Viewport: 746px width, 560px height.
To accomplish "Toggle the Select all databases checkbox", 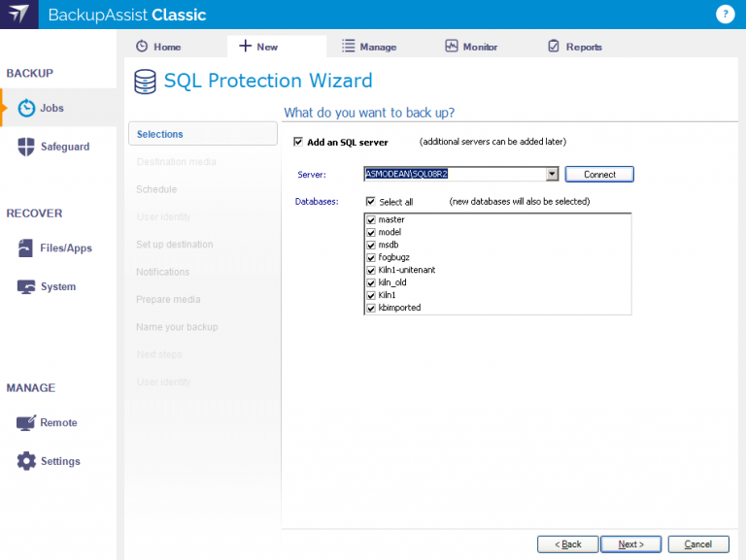I will click(371, 202).
